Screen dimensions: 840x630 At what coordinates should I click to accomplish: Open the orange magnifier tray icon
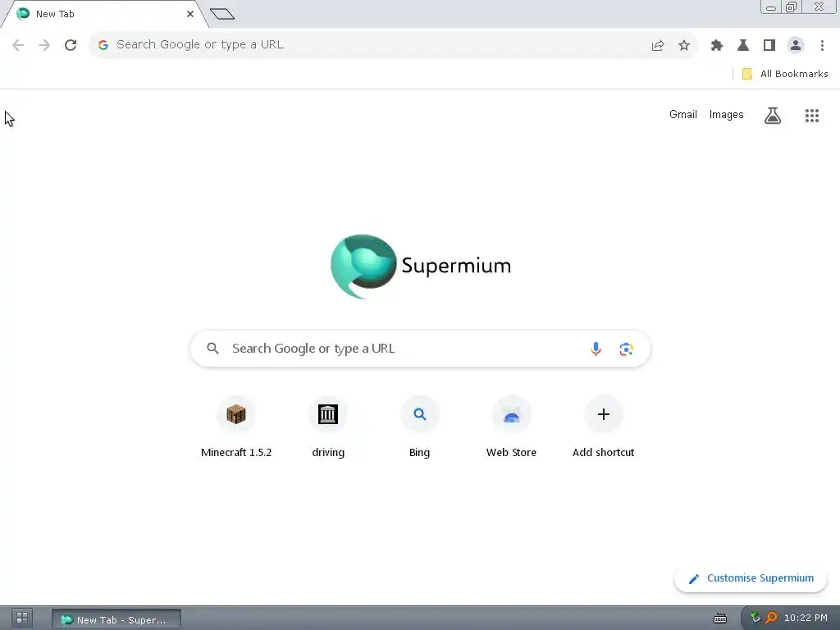click(771, 618)
